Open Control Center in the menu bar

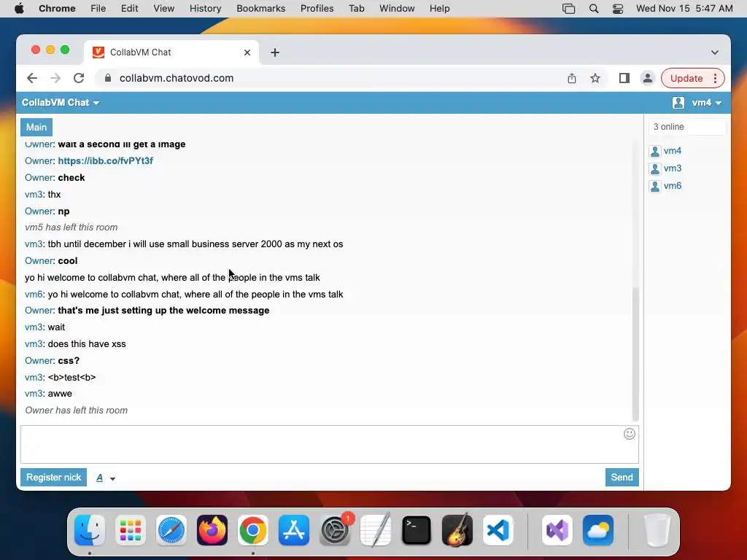(x=618, y=9)
